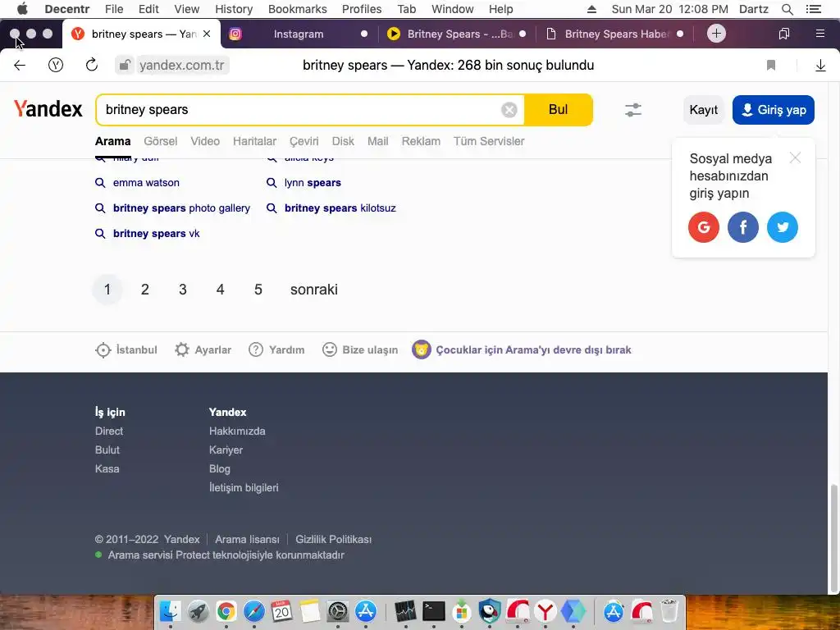The height and width of the screenshot is (630, 840).
Task: Click the Giriş yap button
Action: (773, 110)
